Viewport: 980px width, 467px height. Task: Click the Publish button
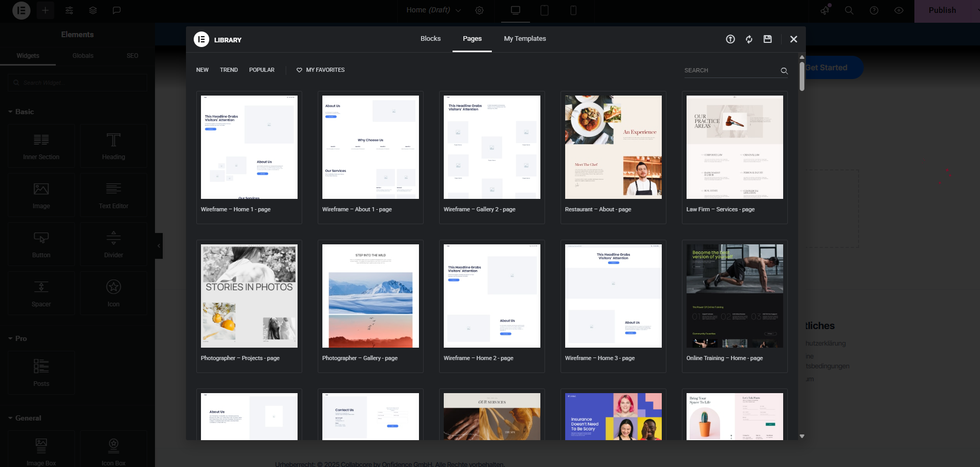coord(942,10)
